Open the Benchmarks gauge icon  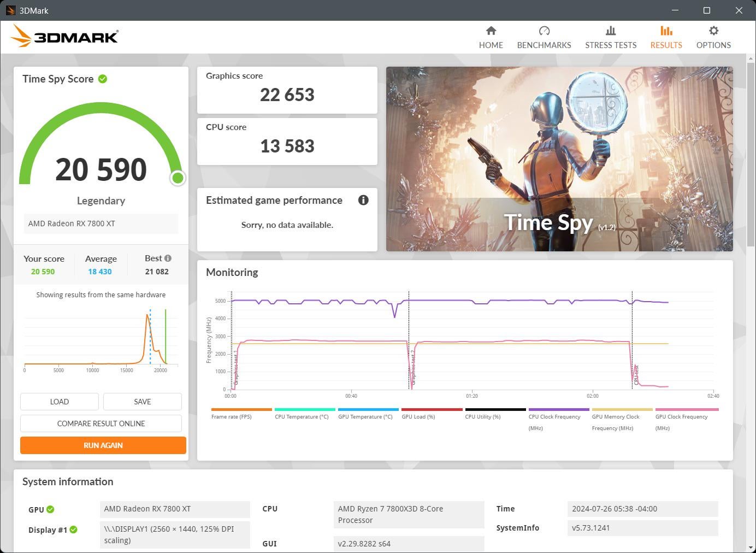pos(544,31)
